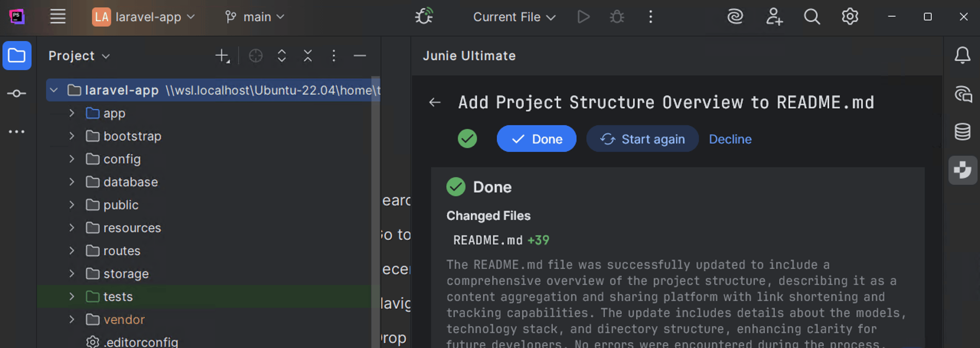Open IDE settings gear
Screen dimensions: 980x348
pyautogui.click(x=849, y=17)
